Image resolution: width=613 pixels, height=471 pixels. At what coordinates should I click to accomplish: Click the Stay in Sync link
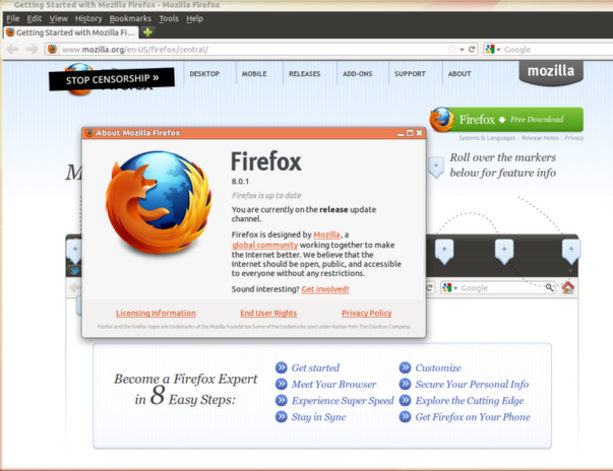click(319, 417)
